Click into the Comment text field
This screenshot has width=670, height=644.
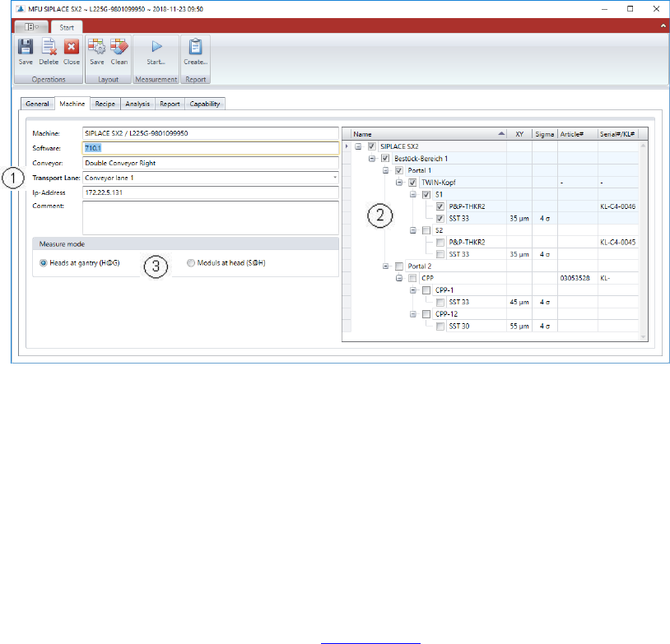(x=211, y=217)
